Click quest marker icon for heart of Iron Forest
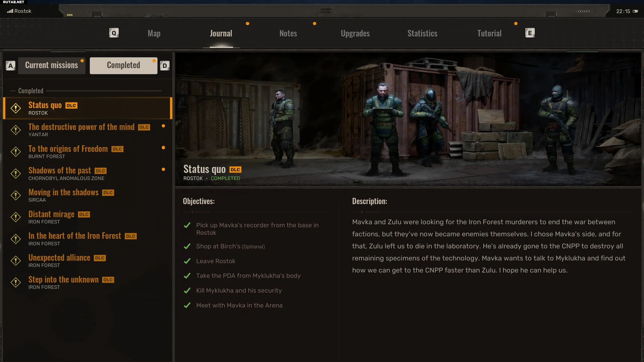This screenshot has width=644, height=362. pos(16,239)
